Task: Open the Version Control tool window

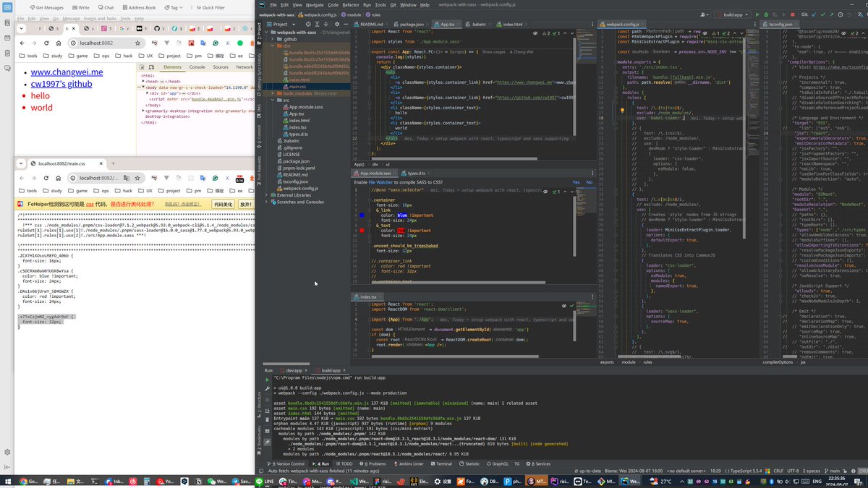Action: pos(286,464)
